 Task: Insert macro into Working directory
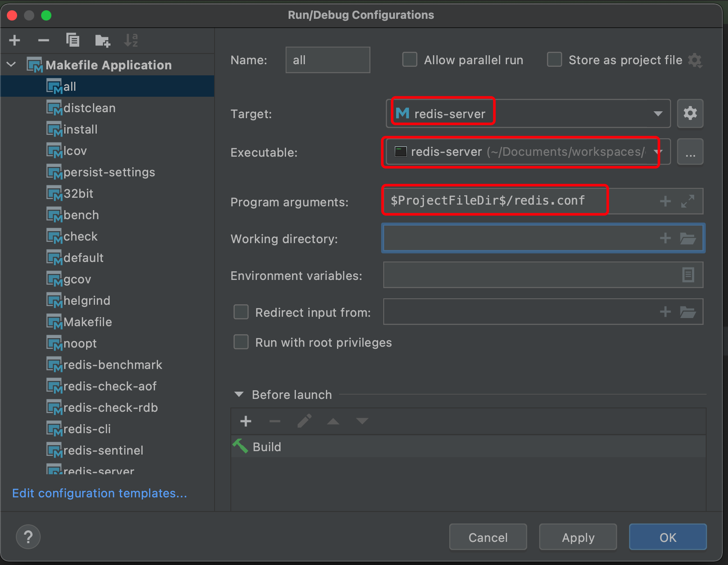665,238
